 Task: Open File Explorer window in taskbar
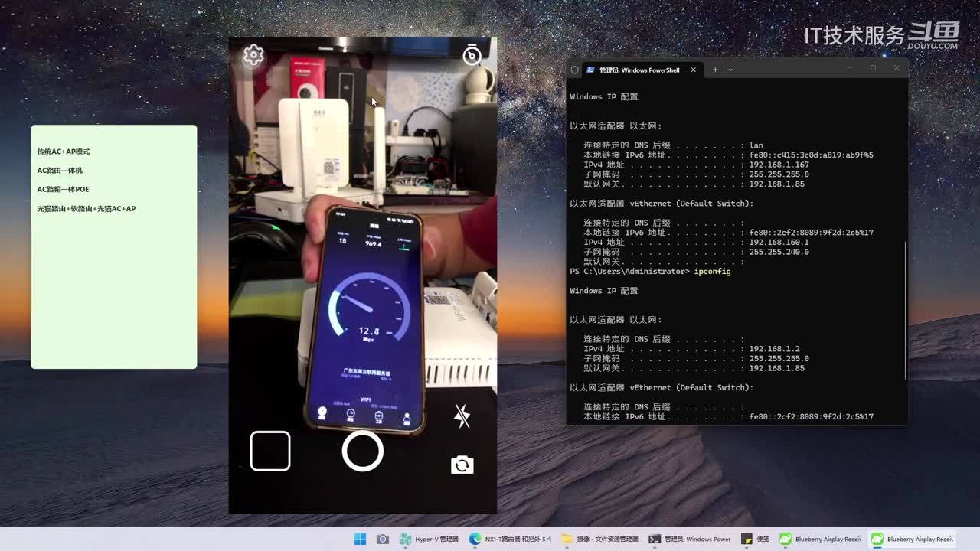pos(600,539)
